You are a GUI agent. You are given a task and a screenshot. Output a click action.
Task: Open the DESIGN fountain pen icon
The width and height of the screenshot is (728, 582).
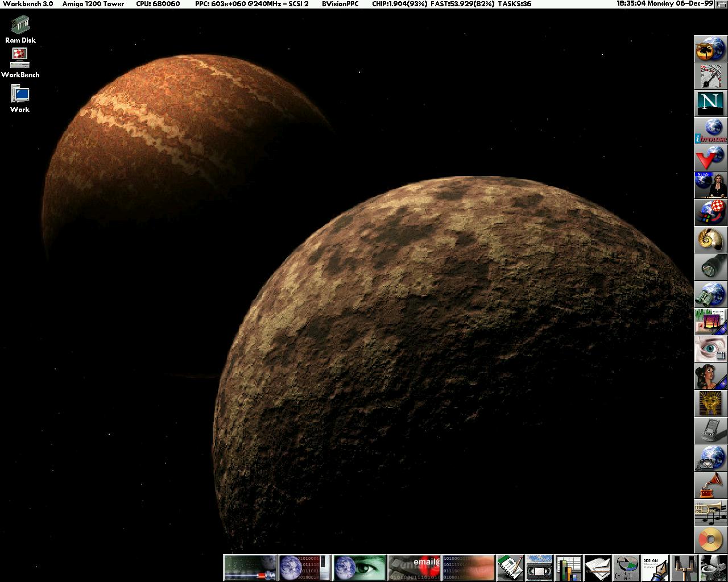point(654,568)
